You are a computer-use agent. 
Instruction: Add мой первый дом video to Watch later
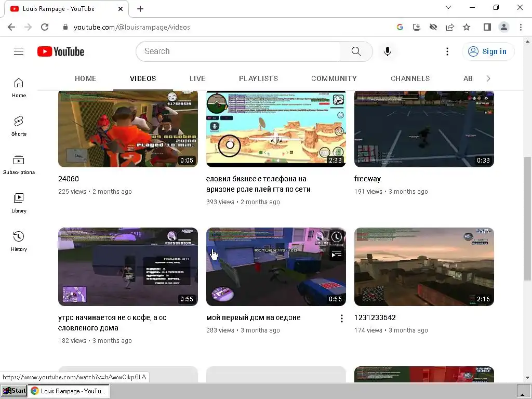tap(336, 237)
